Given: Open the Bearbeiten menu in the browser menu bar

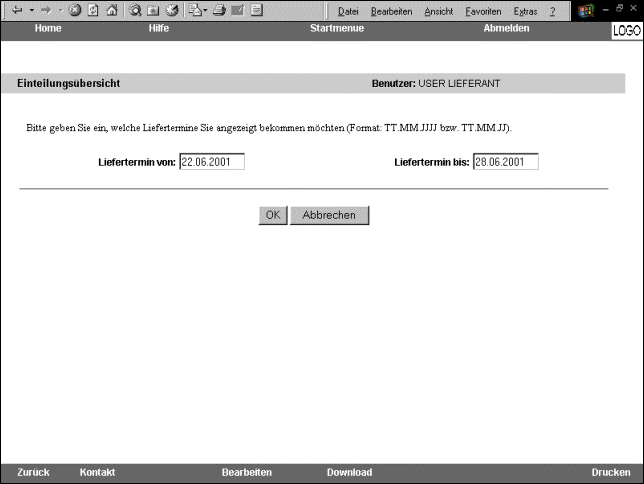Looking at the screenshot, I should [391, 12].
